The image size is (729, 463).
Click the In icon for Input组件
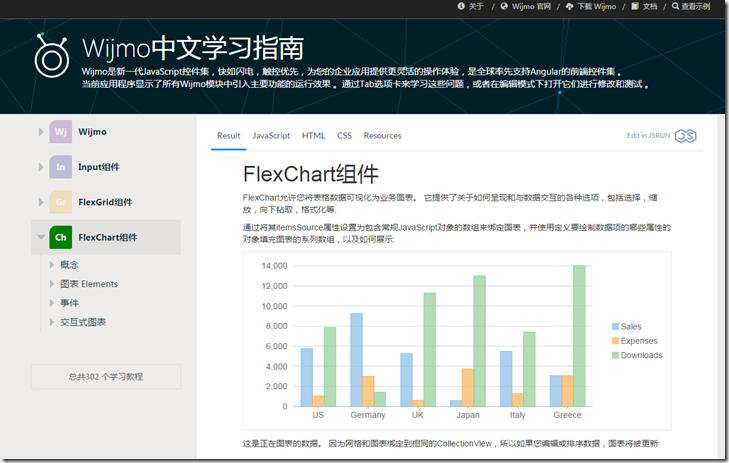60,167
